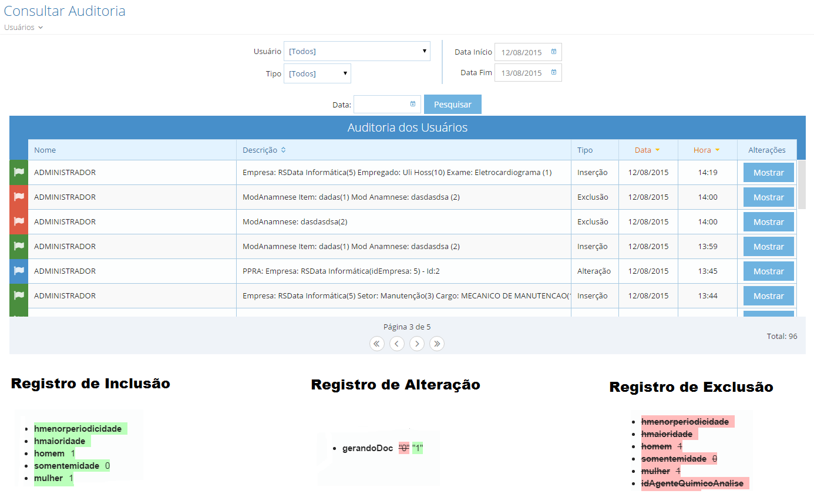Click the table's vertical scrollbar thumb

click(x=802, y=184)
